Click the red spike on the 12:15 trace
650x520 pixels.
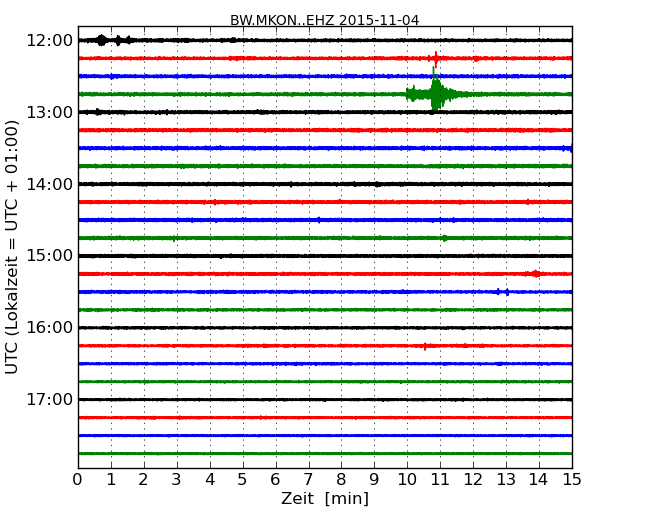coord(436,58)
